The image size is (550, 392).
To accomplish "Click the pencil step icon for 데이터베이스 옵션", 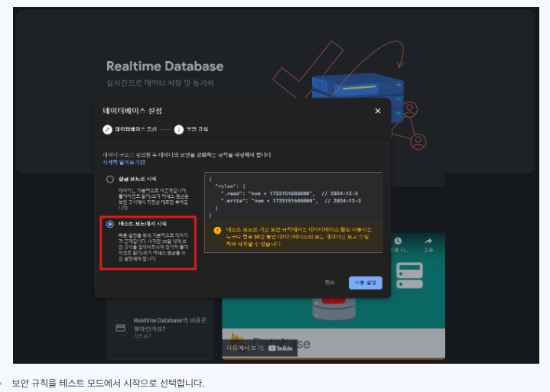I will tap(107, 130).
